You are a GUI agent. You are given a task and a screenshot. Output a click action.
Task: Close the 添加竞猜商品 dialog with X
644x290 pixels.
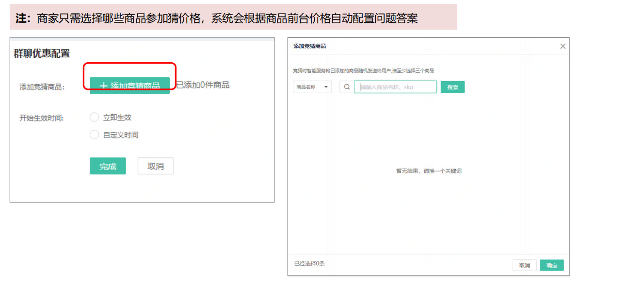coord(563,46)
